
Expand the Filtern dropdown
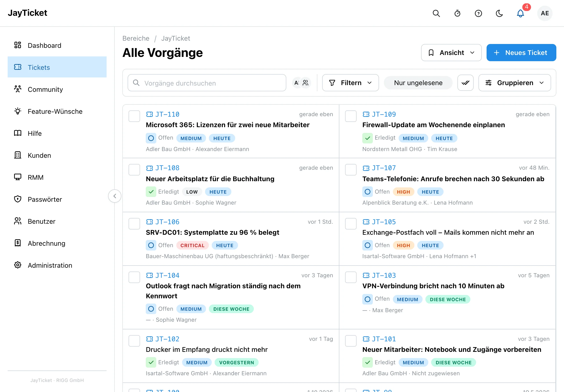(350, 83)
